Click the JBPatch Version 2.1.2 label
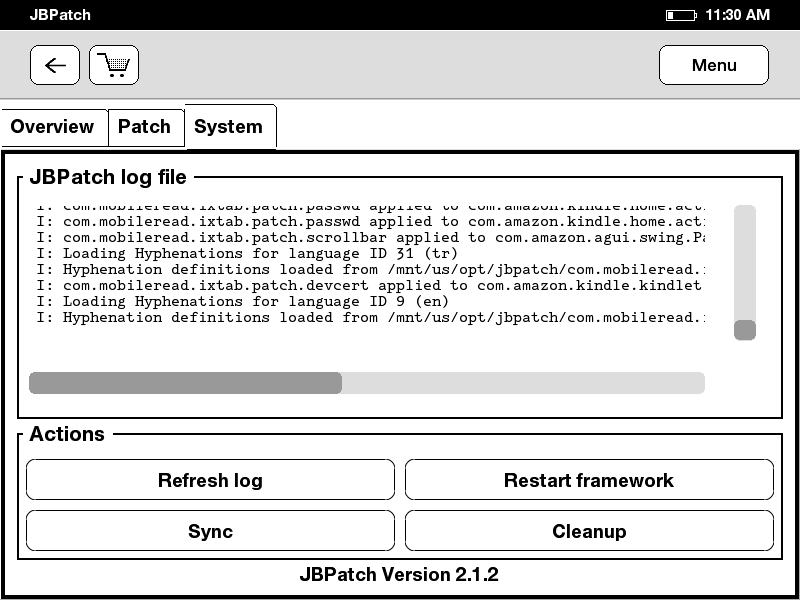 [399, 574]
